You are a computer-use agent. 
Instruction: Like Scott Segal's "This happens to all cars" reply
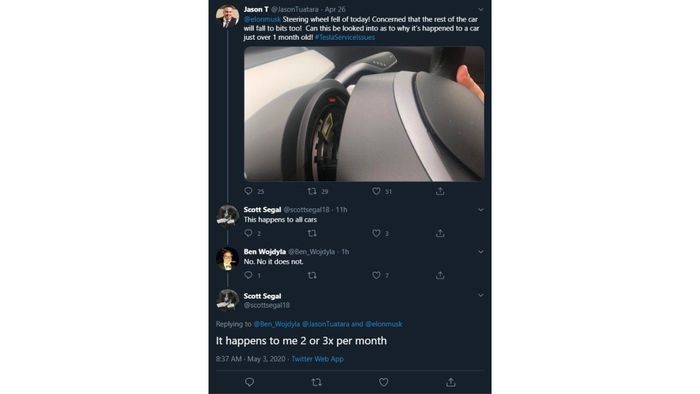(x=376, y=233)
